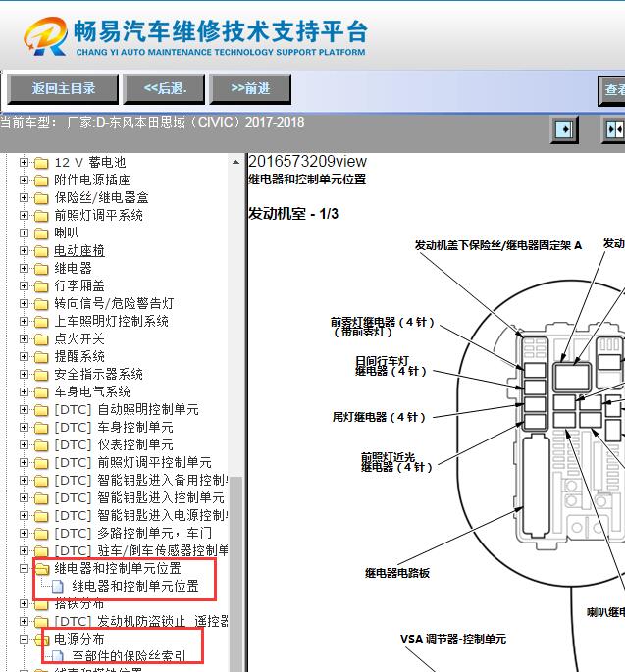Click the [DTC] 仪表控制单元 folder icon
Screen dimensions: 625x672
click(41, 444)
